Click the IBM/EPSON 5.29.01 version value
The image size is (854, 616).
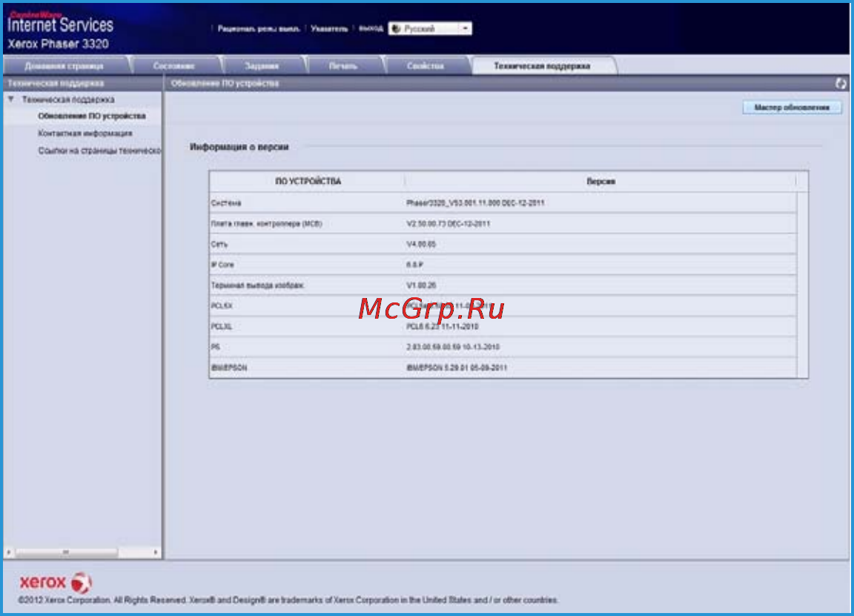tap(457, 368)
